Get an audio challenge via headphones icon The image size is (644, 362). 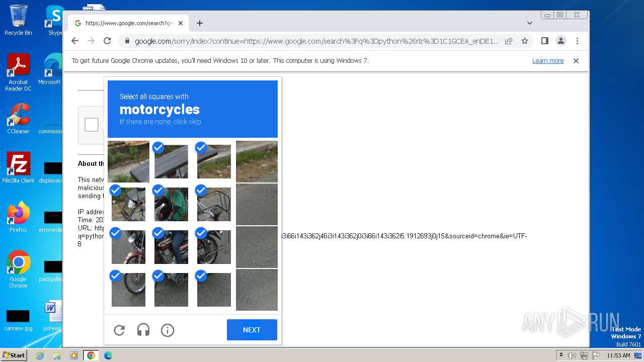143,330
